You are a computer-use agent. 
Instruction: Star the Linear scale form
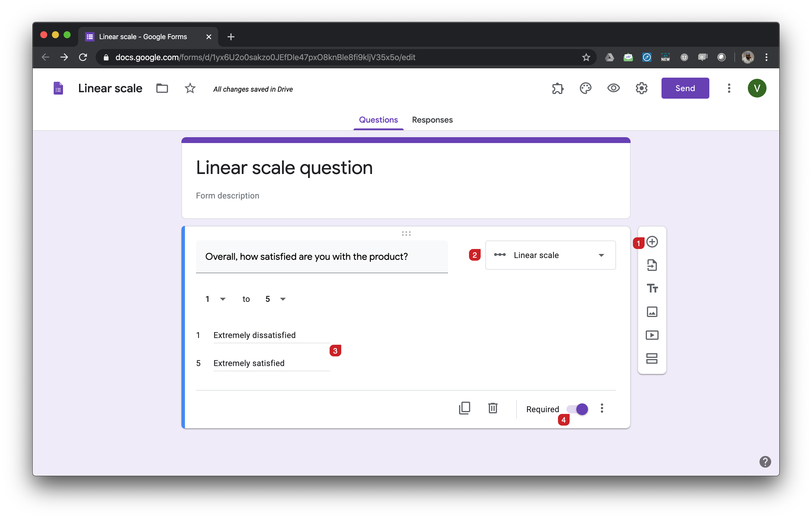pos(190,88)
